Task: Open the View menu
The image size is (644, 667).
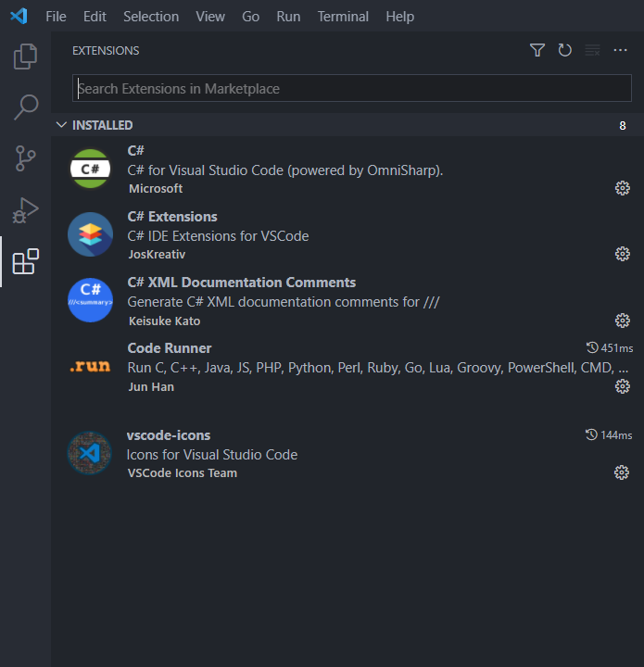Action: (210, 17)
